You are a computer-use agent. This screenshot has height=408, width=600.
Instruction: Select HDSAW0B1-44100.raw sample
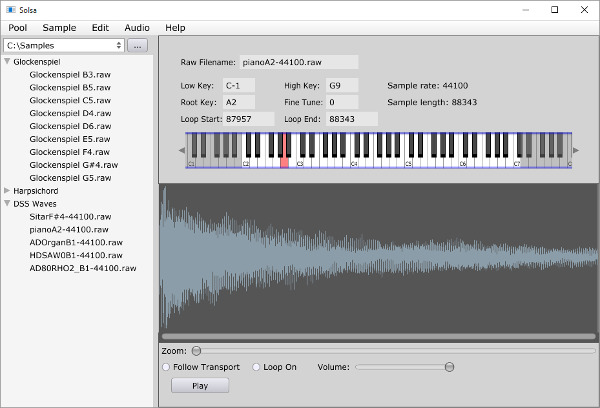[76, 255]
